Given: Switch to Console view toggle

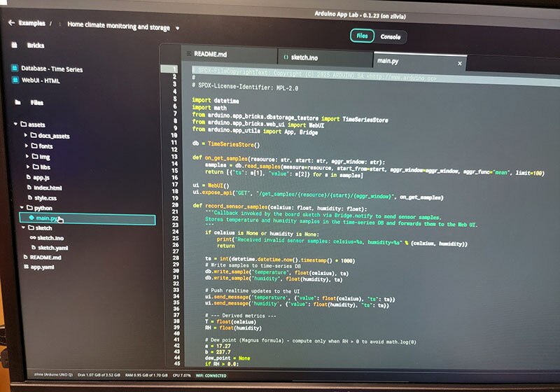Looking at the screenshot, I should 390,36.
